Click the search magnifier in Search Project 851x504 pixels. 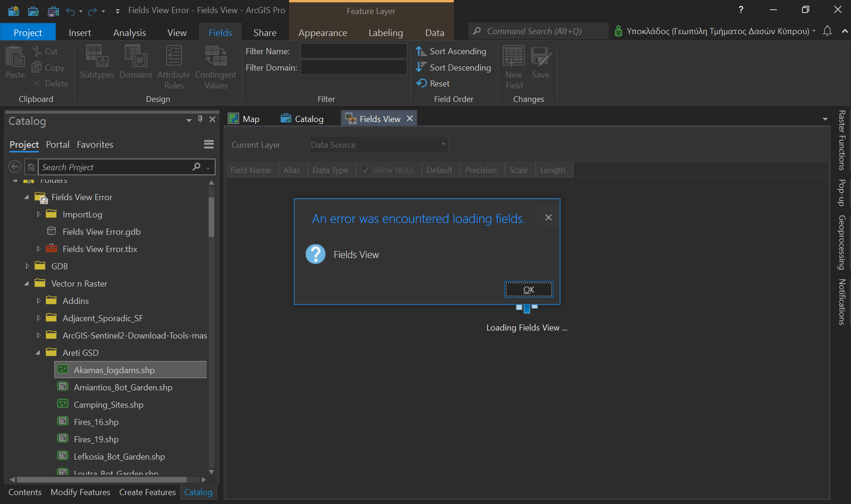point(196,167)
